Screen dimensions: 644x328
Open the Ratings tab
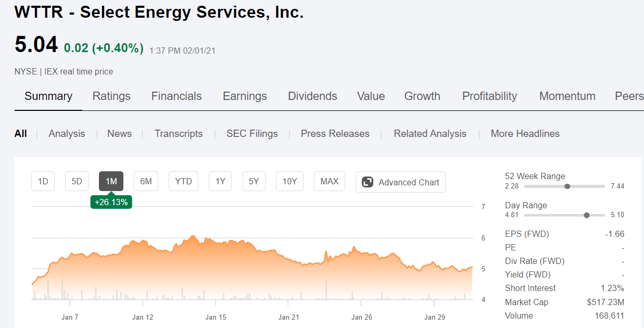pyautogui.click(x=111, y=96)
